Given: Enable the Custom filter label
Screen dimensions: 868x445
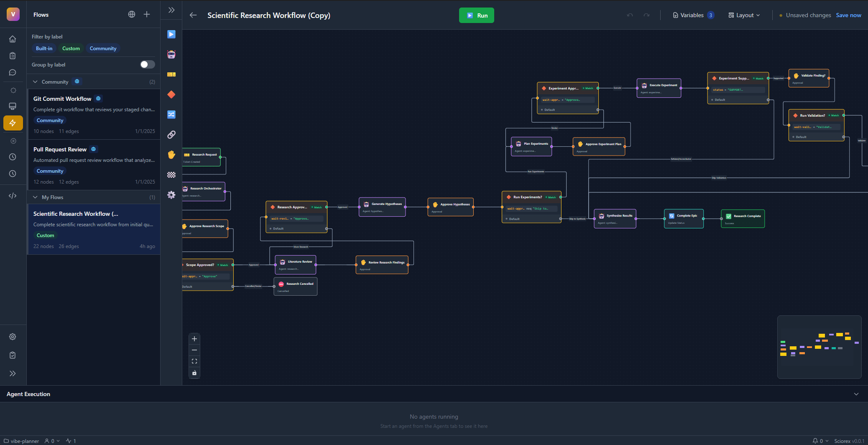Looking at the screenshot, I should pos(71,48).
